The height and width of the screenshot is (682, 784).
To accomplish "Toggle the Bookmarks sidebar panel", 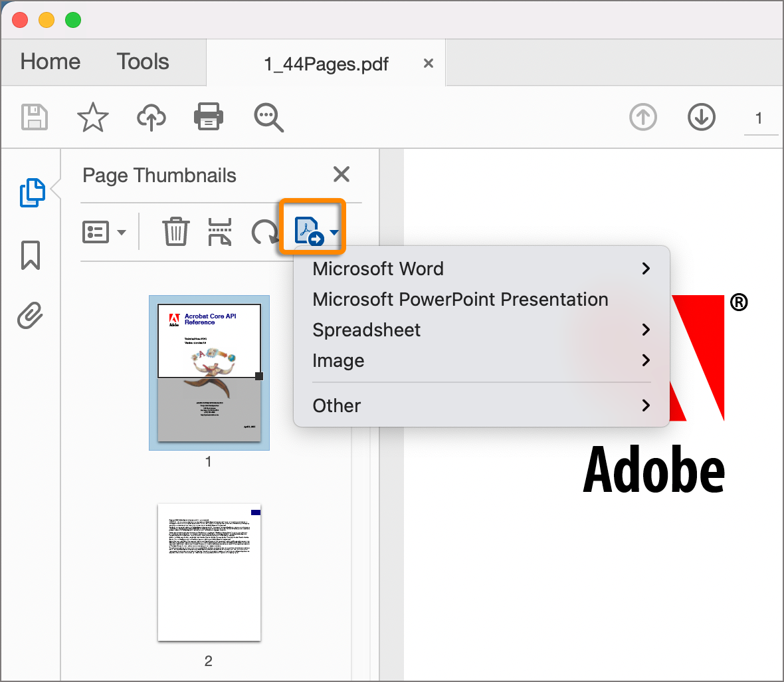I will pyautogui.click(x=29, y=255).
